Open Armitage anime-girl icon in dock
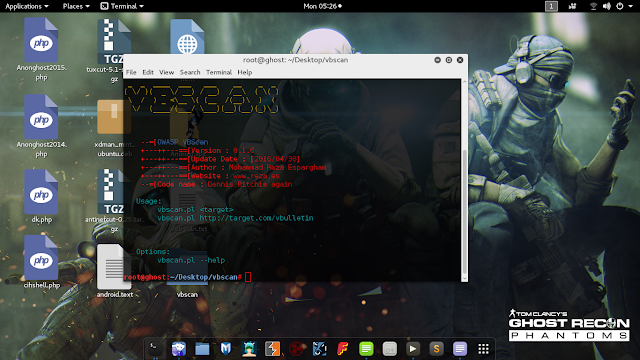 [x=249, y=348]
